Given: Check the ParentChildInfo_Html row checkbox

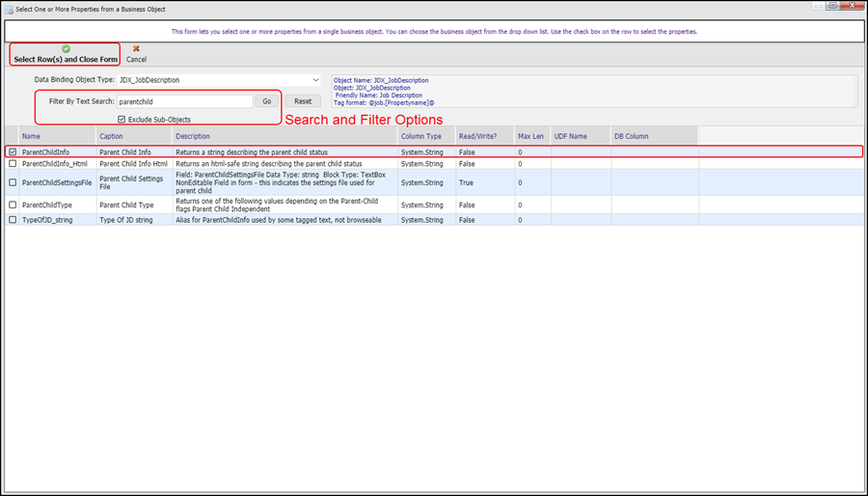Looking at the screenshot, I should click(12, 164).
